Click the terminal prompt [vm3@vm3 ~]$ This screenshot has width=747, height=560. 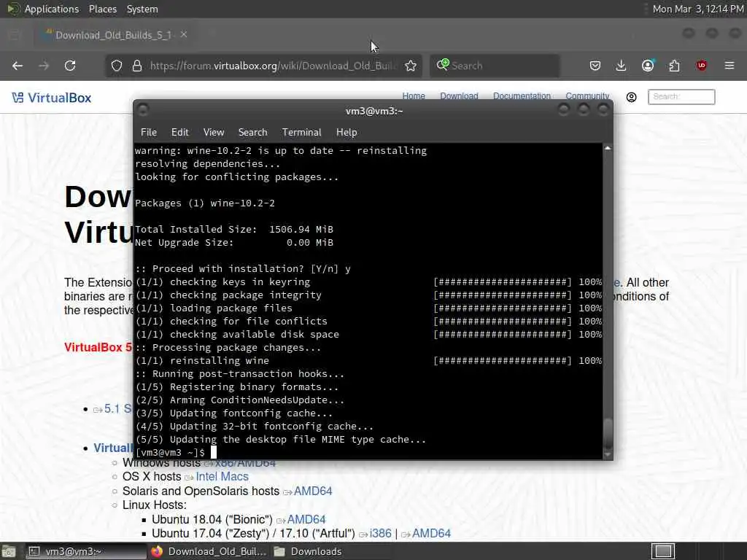pyautogui.click(x=170, y=452)
